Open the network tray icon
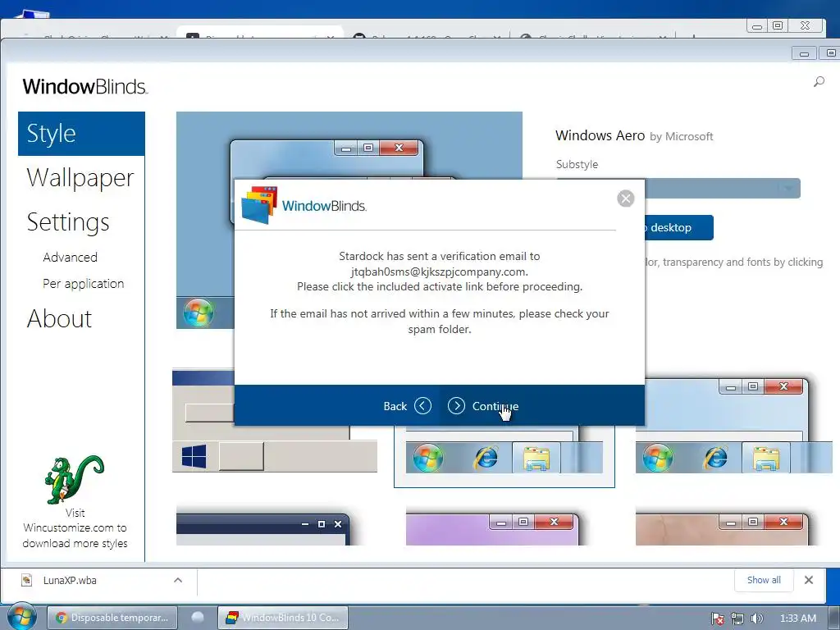Image resolution: width=840 pixels, height=630 pixels. [x=737, y=619]
